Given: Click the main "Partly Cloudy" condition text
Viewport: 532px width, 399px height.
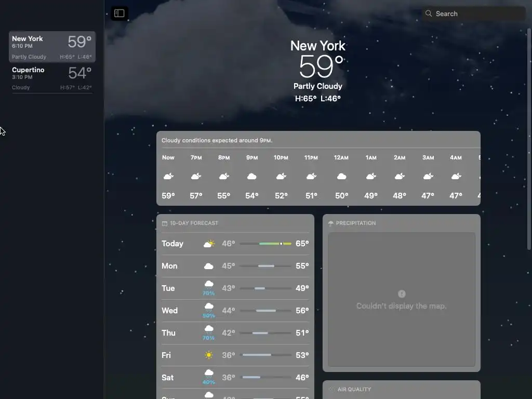Looking at the screenshot, I should [x=317, y=86].
